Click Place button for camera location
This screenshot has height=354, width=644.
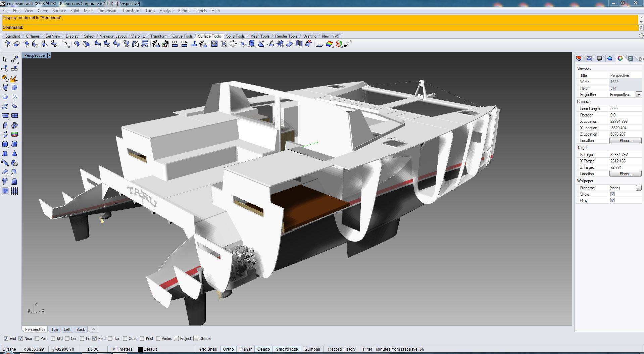click(x=625, y=141)
